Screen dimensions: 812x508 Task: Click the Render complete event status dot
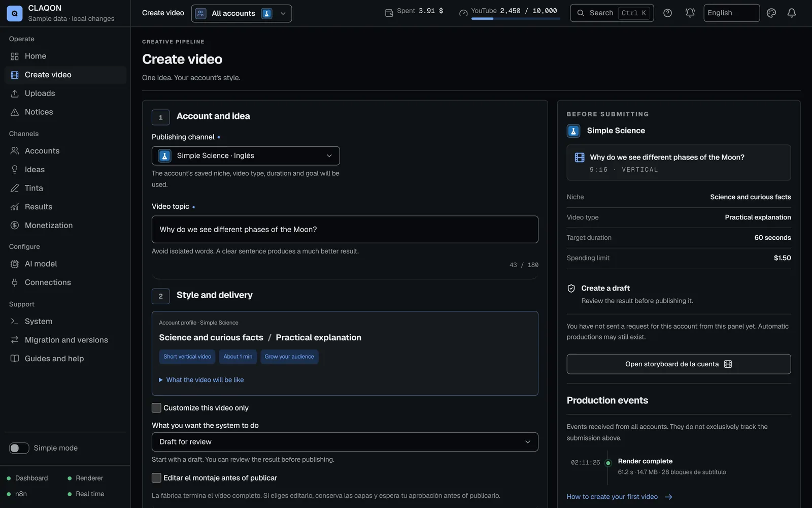608,463
